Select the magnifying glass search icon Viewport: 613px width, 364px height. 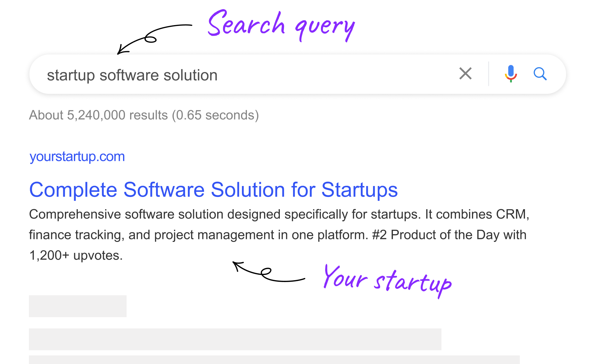point(540,74)
